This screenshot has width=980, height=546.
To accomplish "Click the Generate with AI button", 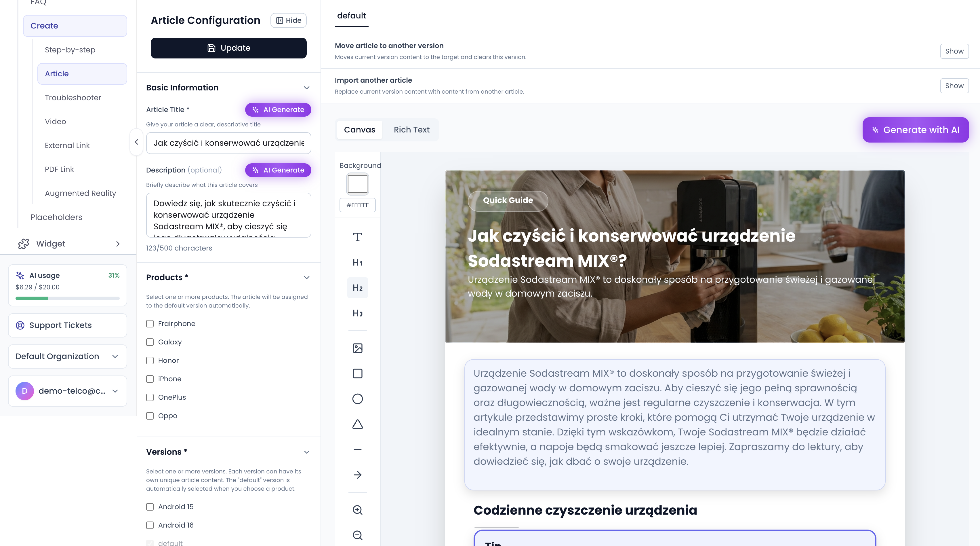I will point(915,130).
